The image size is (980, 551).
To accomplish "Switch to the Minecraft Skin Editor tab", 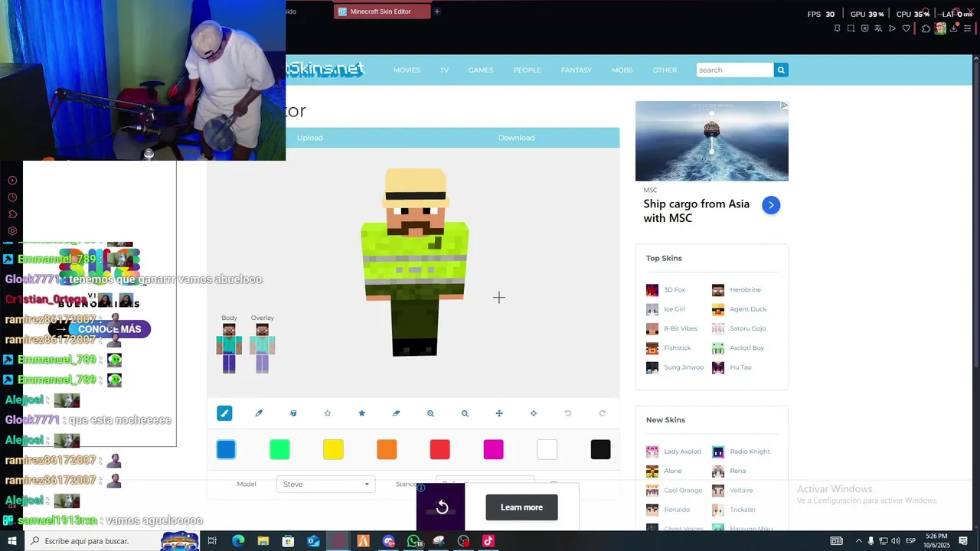I will coord(381,11).
